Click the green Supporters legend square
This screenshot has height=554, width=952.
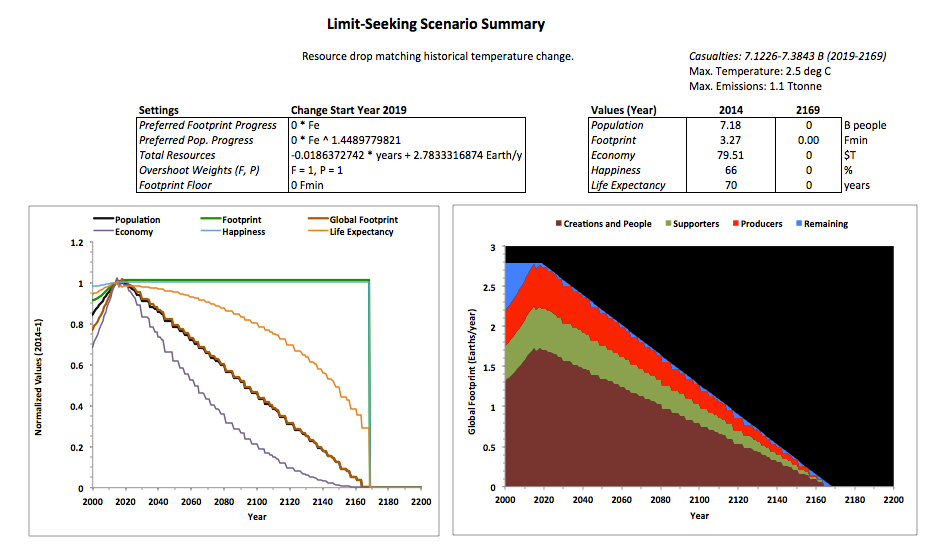click(x=668, y=224)
